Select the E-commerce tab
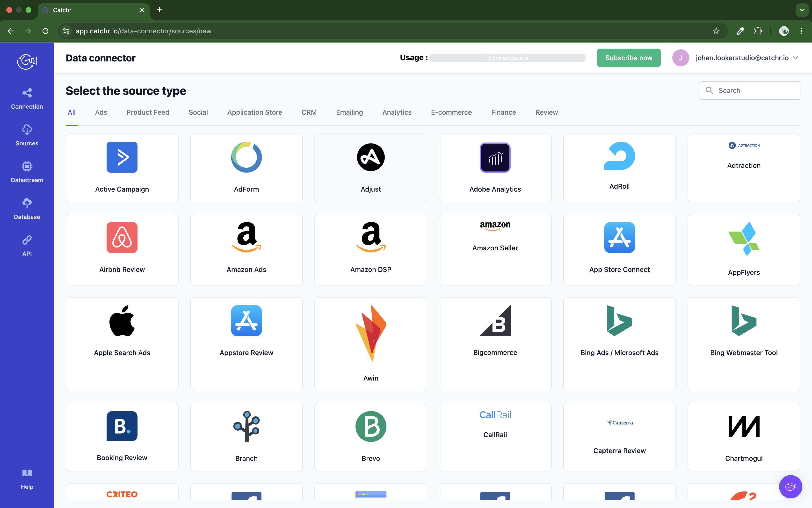812x508 pixels. [451, 112]
